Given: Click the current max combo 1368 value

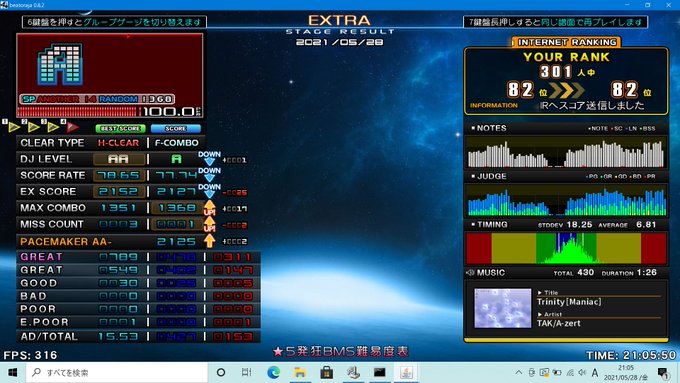Looking at the screenshot, I should (177, 208).
